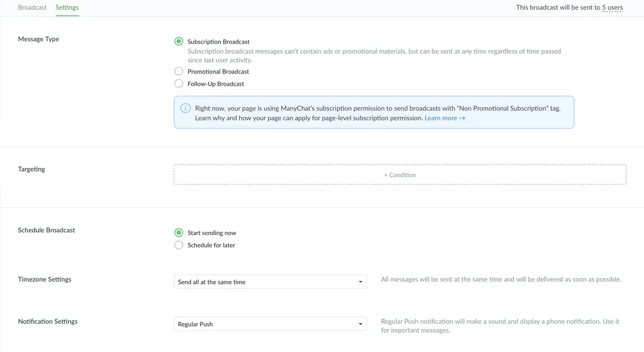The image size is (644, 352).
Task: Open the Settings tab
Action: (67, 8)
